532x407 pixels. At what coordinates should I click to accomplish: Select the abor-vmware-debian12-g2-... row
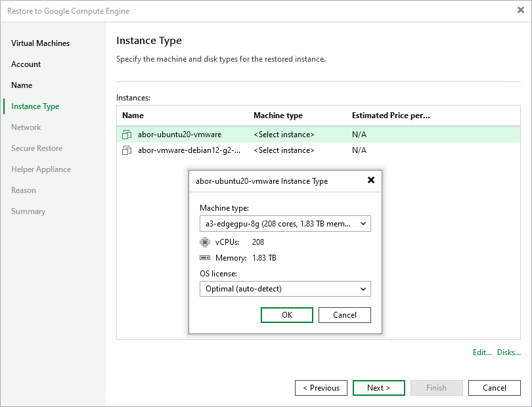319,150
